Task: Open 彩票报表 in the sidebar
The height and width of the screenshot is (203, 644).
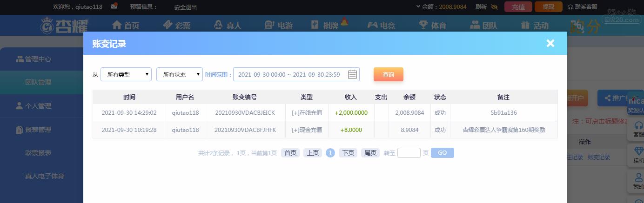Action: (38, 153)
